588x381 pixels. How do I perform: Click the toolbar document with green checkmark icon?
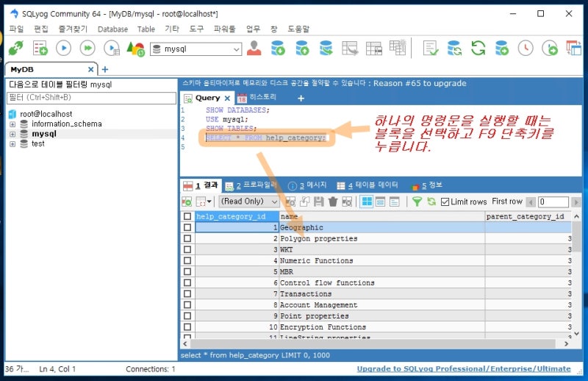tap(431, 48)
